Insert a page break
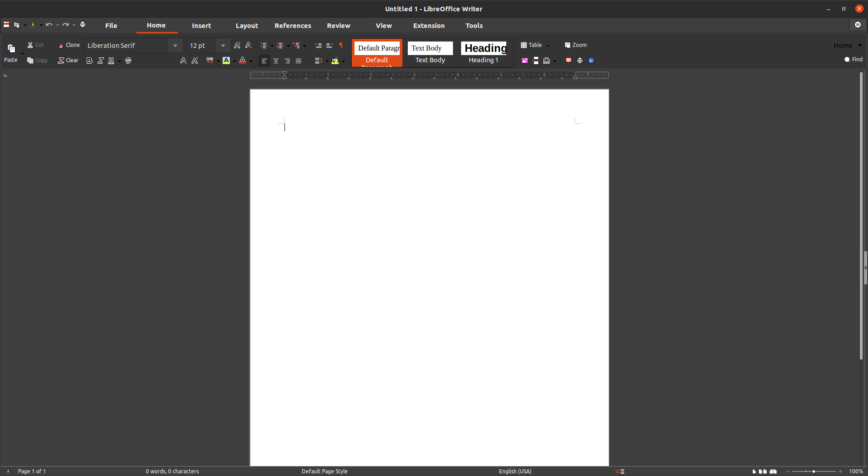 point(536,60)
